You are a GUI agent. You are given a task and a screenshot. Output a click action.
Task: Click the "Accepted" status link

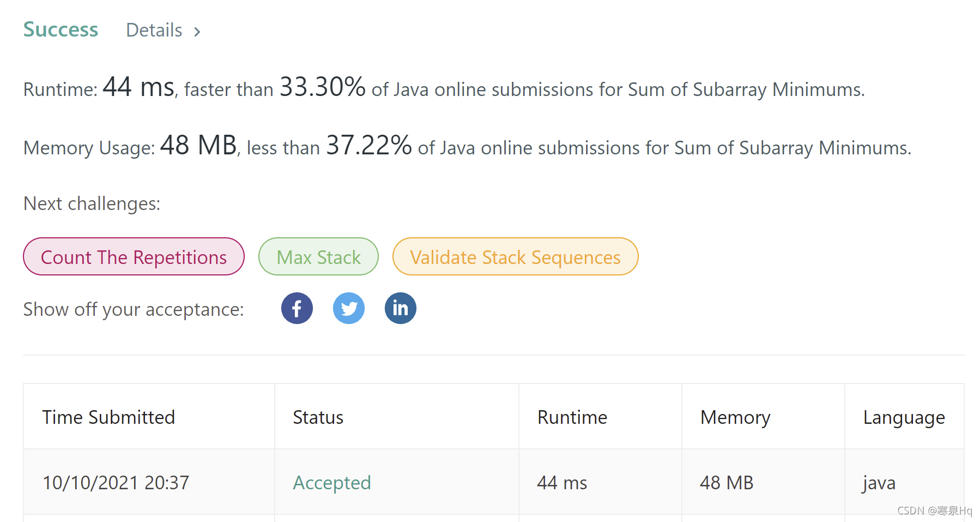332,482
